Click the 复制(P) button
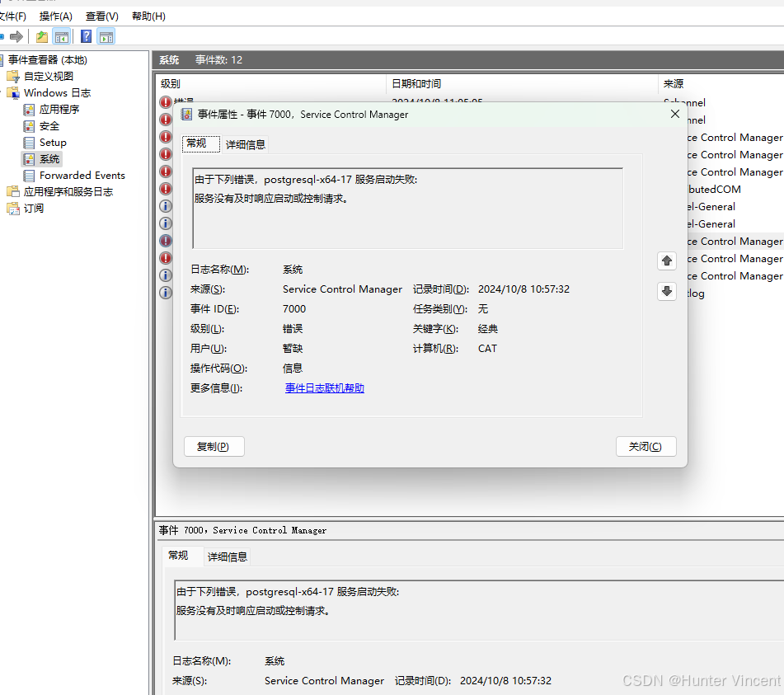The width and height of the screenshot is (784, 695). 214,446
